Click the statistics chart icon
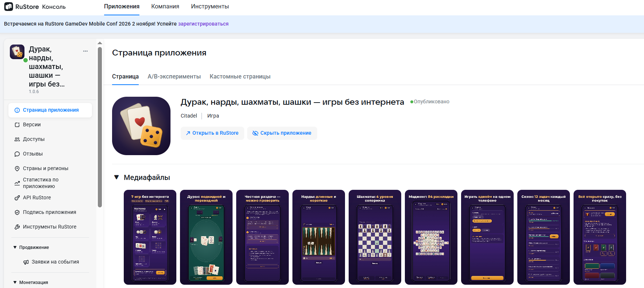Screen dimensions: 644x288 pos(17,183)
